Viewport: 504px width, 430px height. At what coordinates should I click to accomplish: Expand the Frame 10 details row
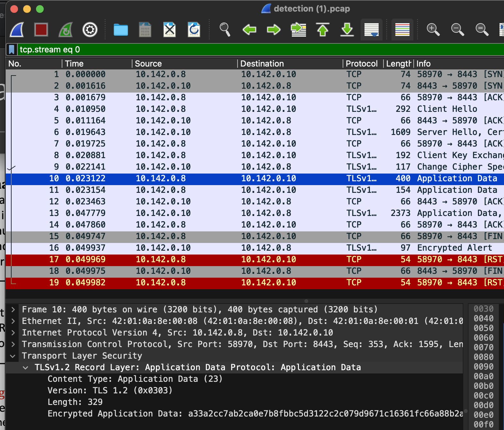click(13, 309)
